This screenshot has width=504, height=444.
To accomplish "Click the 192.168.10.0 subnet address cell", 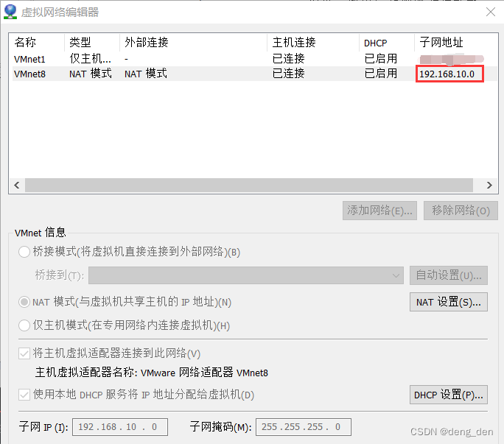I will 447,74.
